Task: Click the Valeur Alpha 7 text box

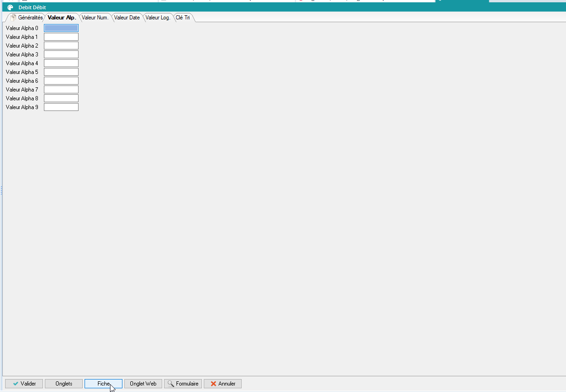Action: [x=61, y=90]
